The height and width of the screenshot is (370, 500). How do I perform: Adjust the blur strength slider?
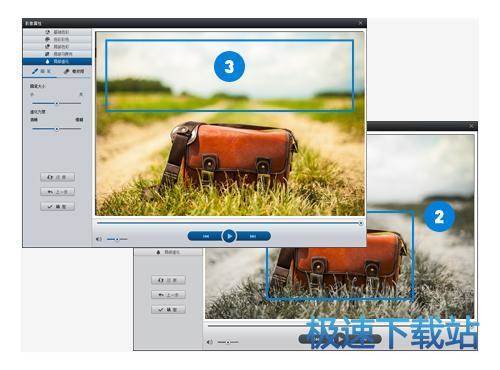pyautogui.click(x=57, y=129)
